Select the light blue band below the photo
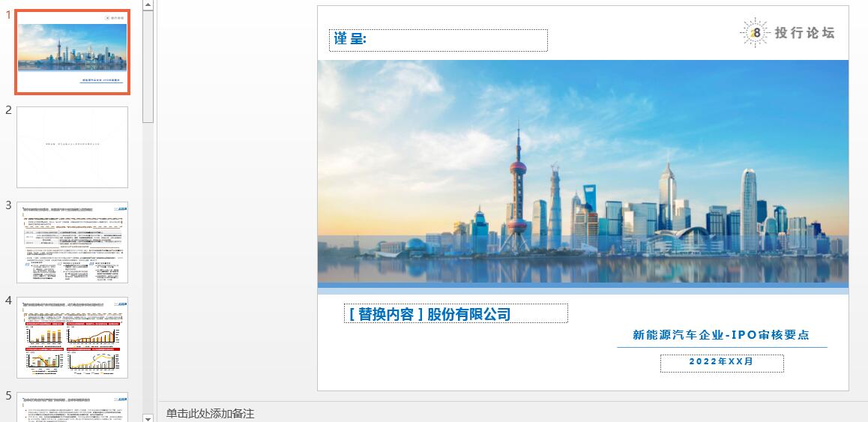 (583, 289)
